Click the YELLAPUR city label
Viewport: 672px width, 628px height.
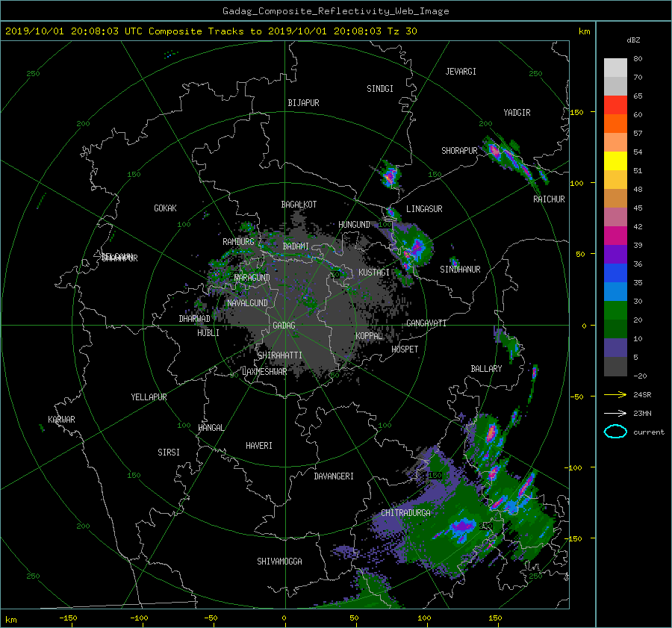point(149,397)
